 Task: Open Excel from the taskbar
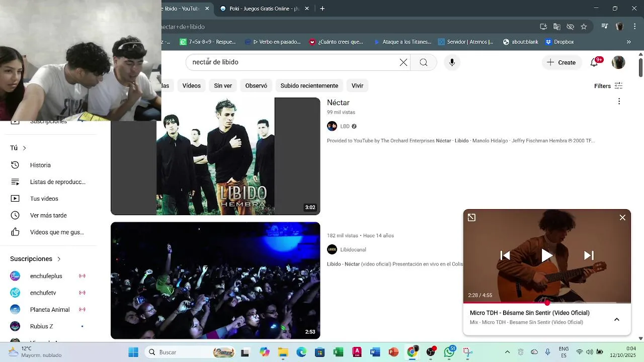click(338, 352)
